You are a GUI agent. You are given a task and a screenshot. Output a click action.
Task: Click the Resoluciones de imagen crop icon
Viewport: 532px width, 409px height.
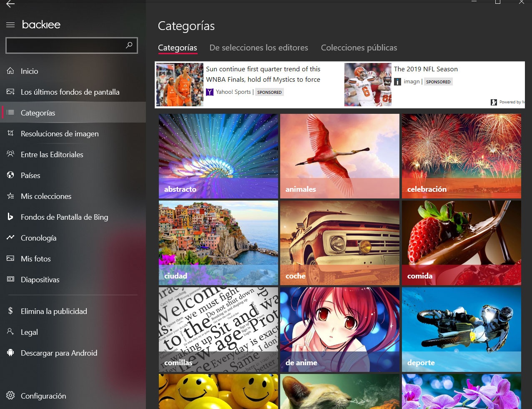coord(10,133)
